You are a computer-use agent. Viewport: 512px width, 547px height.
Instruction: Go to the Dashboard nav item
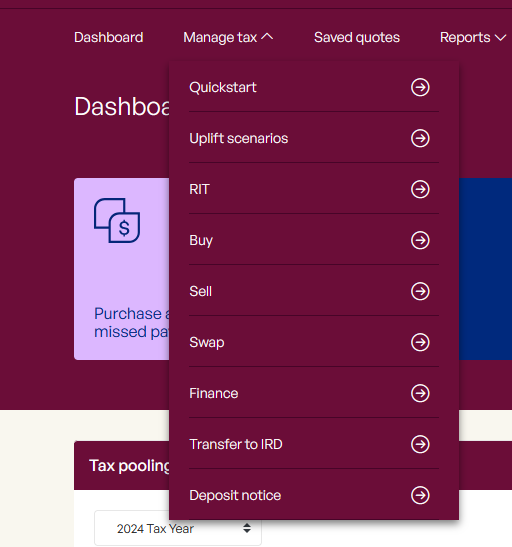click(x=108, y=37)
